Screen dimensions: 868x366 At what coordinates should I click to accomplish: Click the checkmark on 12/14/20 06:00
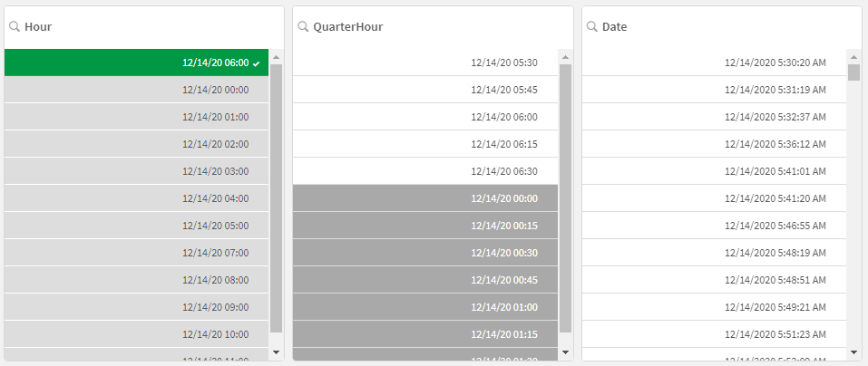(257, 63)
